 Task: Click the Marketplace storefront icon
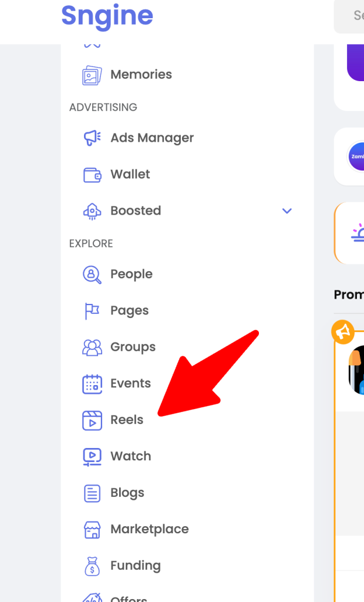(92, 530)
